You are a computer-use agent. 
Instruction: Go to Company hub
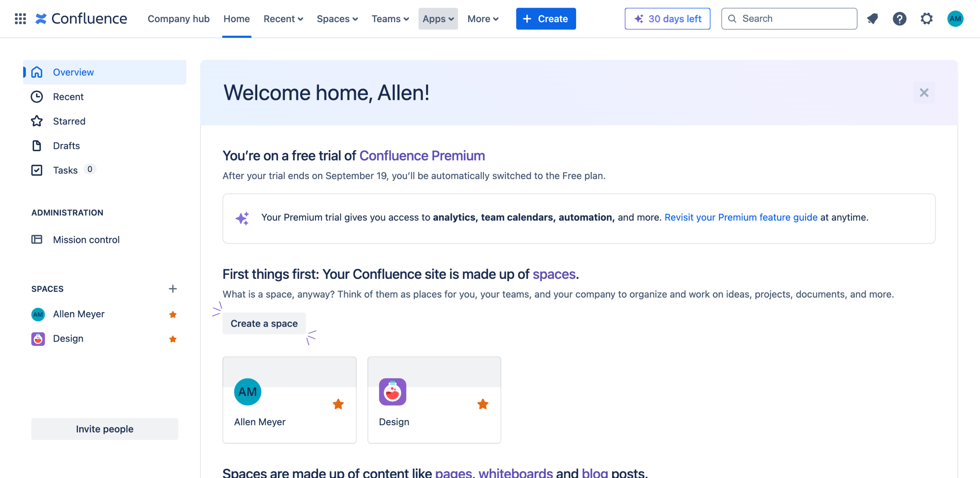coord(178,18)
